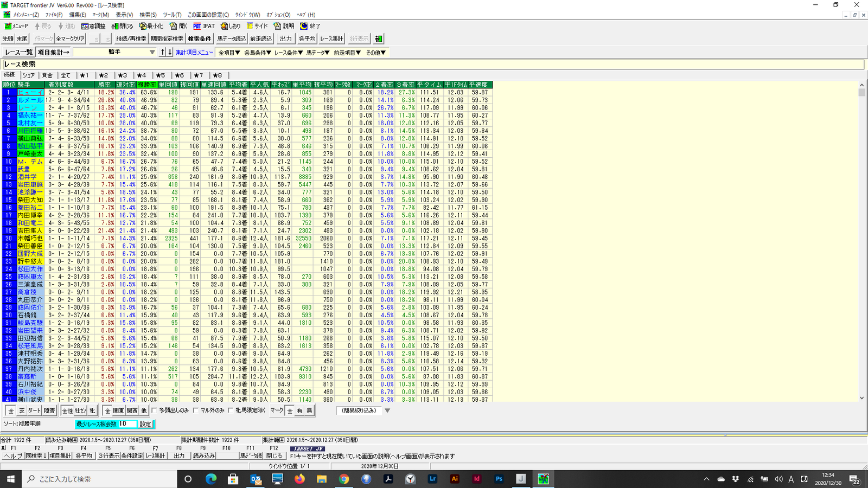Image resolution: width=868 pixels, height=488 pixels.
Task: Click the サイド side panel icon
Action: [x=257, y=26]
